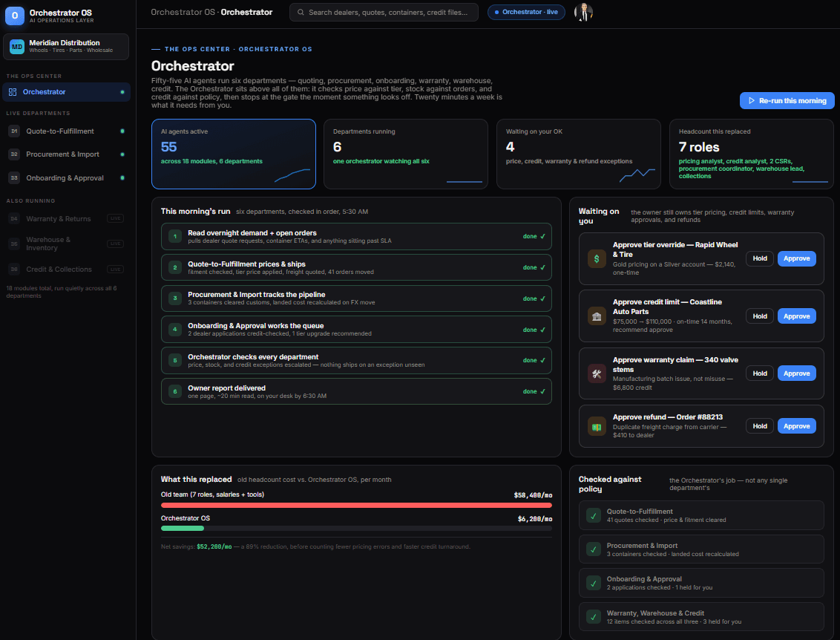Open Warranty & Returns module

tap(67, 219)
